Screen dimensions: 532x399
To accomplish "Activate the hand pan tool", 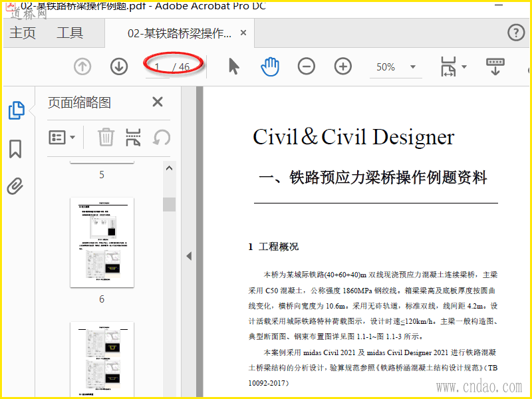I will point(269,66).
